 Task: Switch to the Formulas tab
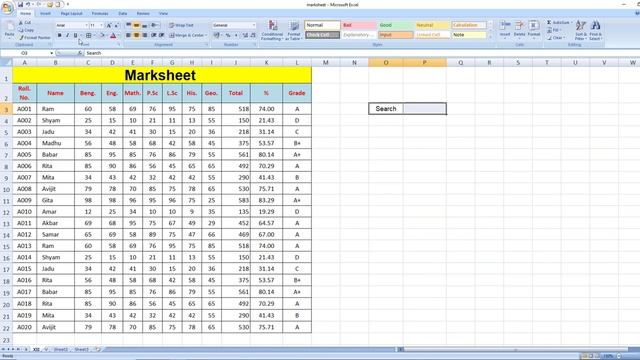point(100,13)
